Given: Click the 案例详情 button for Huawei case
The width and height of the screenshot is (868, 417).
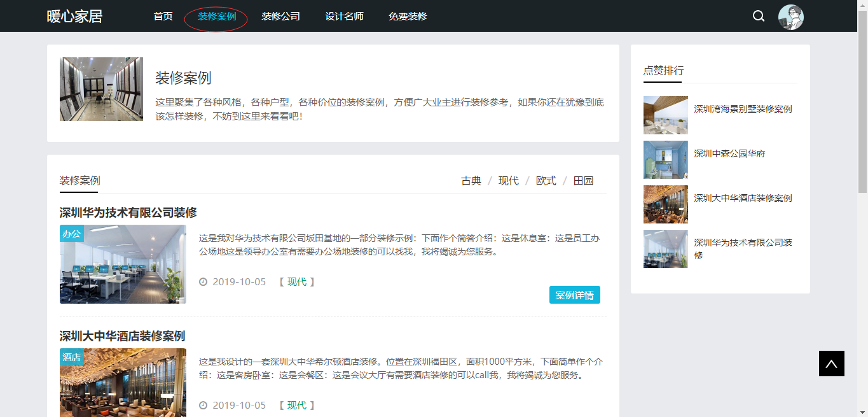Looking at the screenshot, I should [574, 295].
